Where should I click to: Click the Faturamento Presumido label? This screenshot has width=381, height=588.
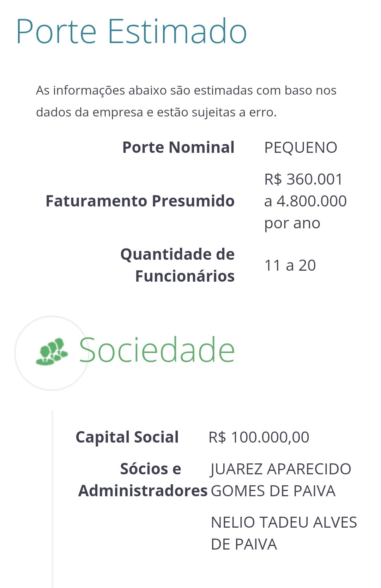(140, 201)
